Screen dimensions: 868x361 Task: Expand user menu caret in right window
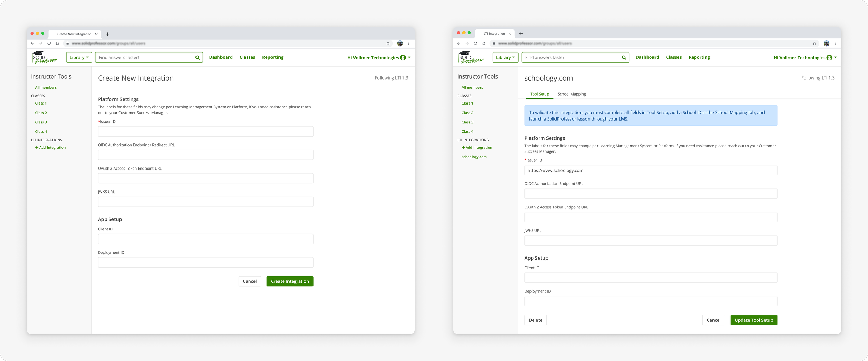[835, 57]
